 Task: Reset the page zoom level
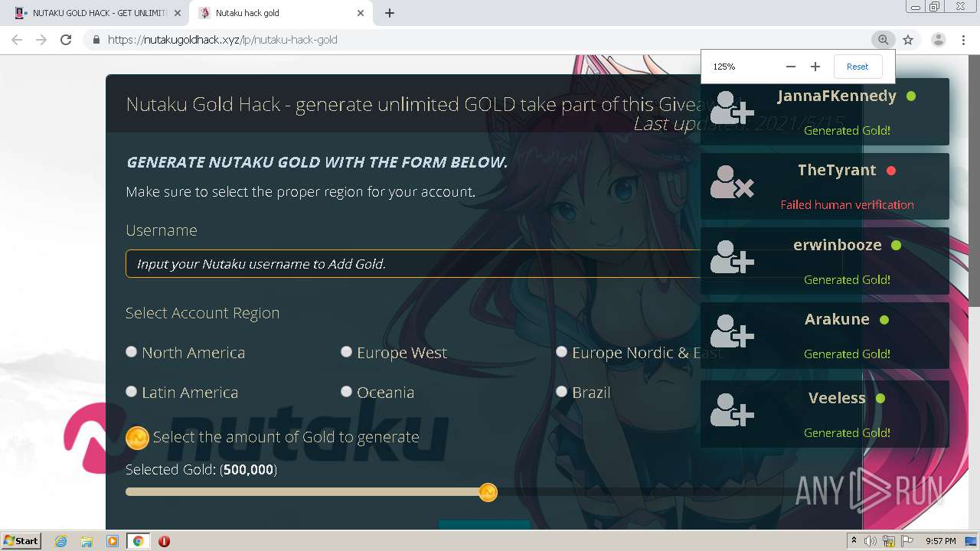tap(857, 67)
